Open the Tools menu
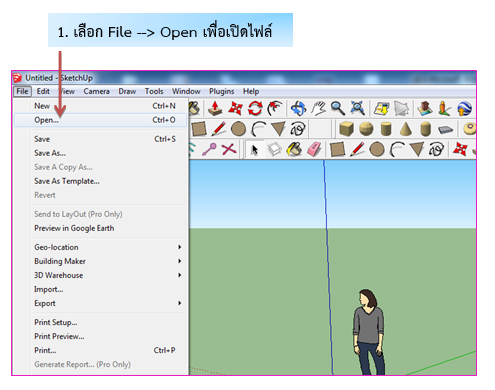The height and width of the screenshot is (390, 495). [x=154, y=91]
